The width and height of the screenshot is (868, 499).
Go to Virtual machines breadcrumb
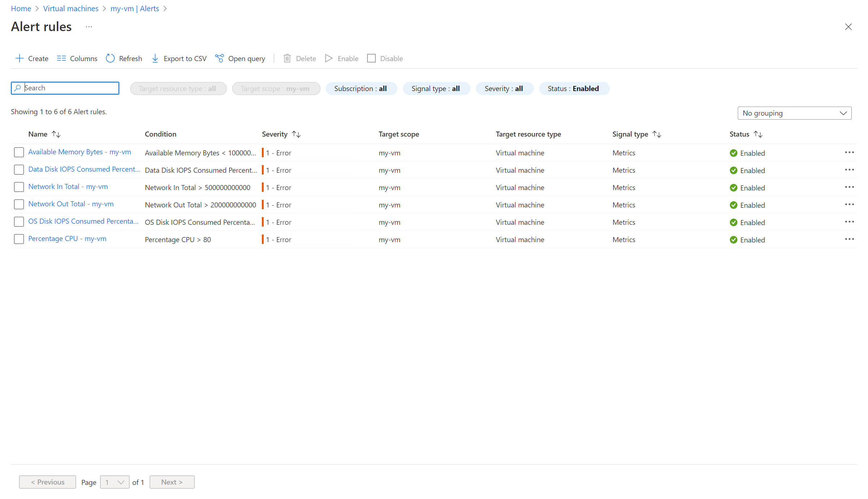pyautogui.click(x=71, y=8)
